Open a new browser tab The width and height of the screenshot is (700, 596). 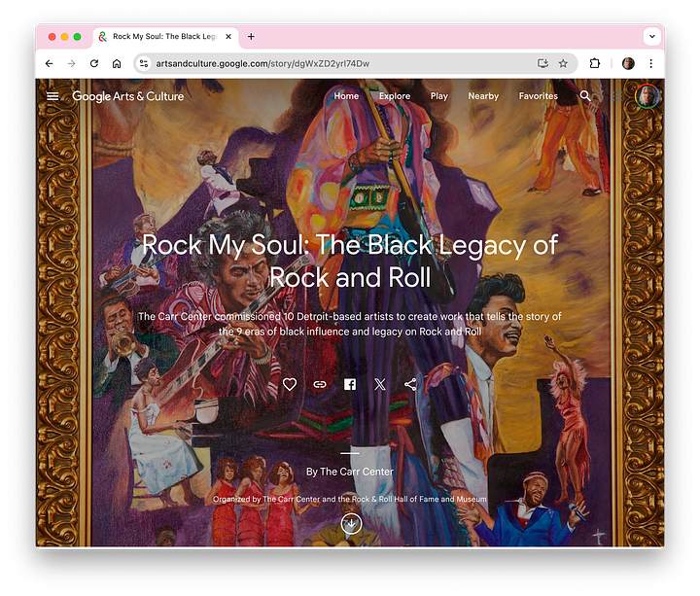coord(251,37)
